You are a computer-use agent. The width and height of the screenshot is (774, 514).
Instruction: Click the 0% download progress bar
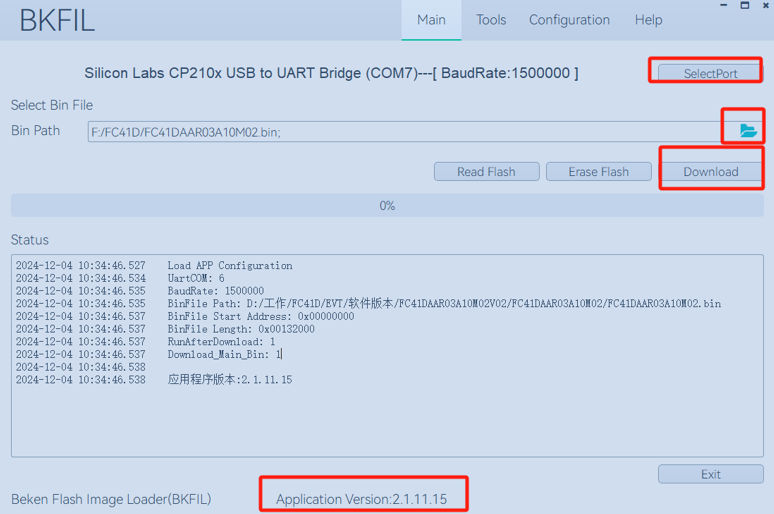tap(387, 206)
